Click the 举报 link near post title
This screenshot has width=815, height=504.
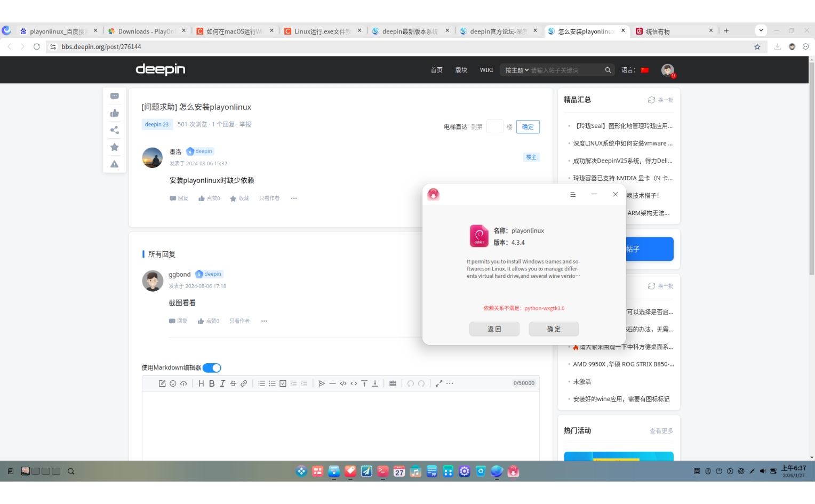pos(245,124)
